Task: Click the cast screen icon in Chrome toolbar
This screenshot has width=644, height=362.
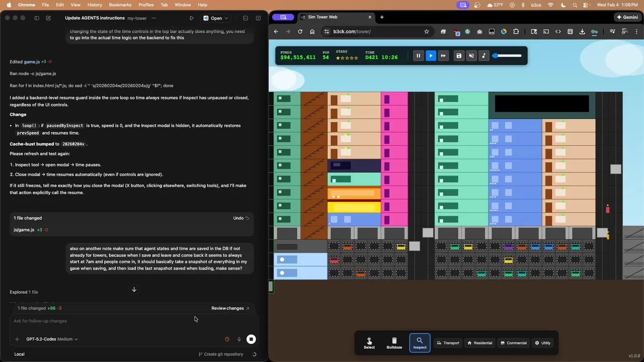Action: [x=546, y=32]
